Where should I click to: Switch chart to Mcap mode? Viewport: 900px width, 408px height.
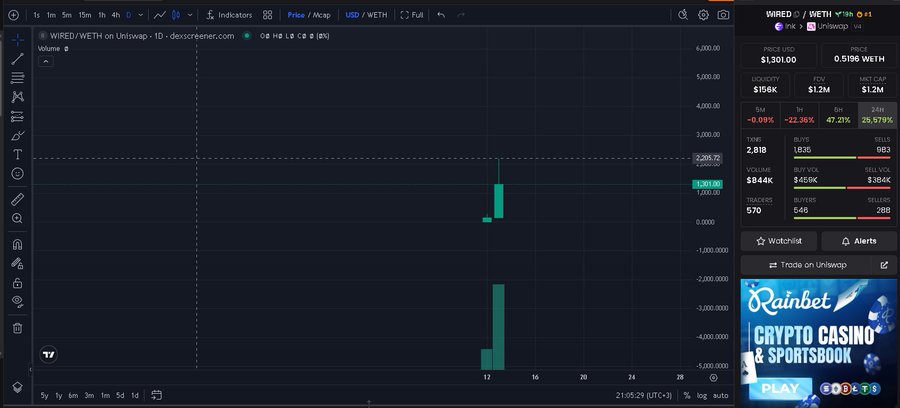(x=321, y=15)
